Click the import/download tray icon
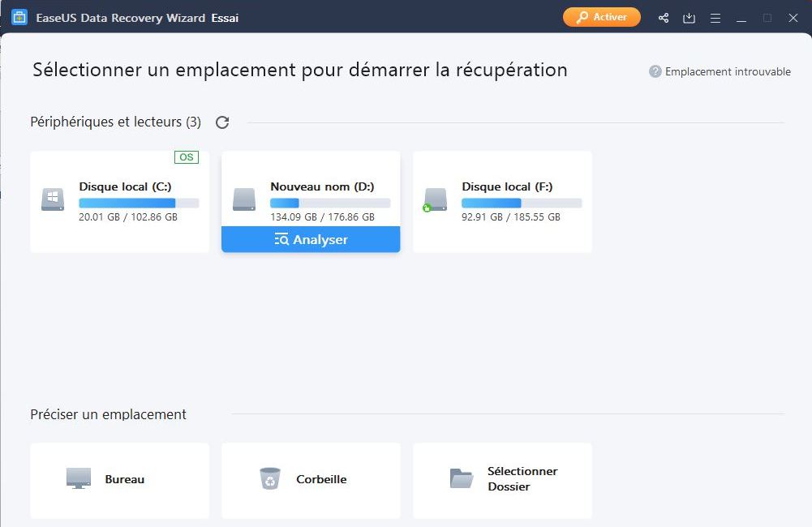Screen dimensions: 812x527 click(689, 18)
